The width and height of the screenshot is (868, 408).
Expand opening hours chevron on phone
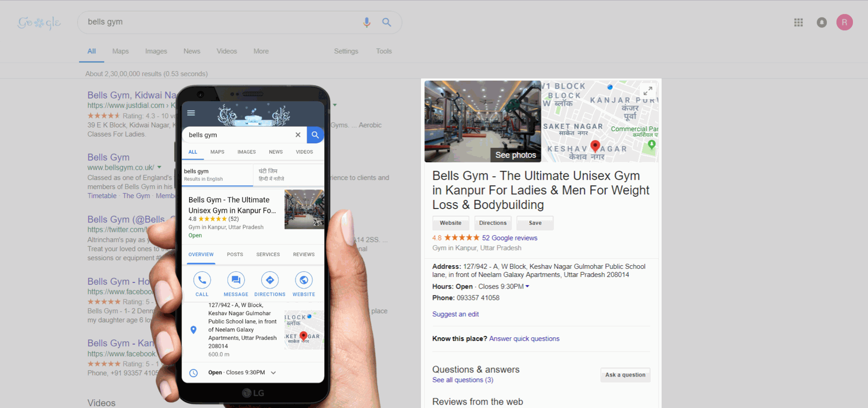tap(273, 373)
